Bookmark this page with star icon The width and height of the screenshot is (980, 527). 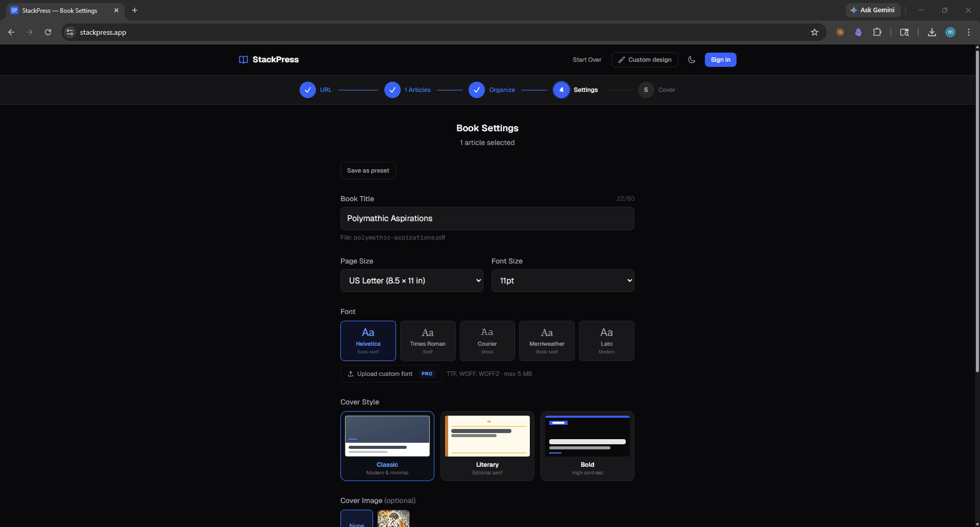click(x=815, y=32)
